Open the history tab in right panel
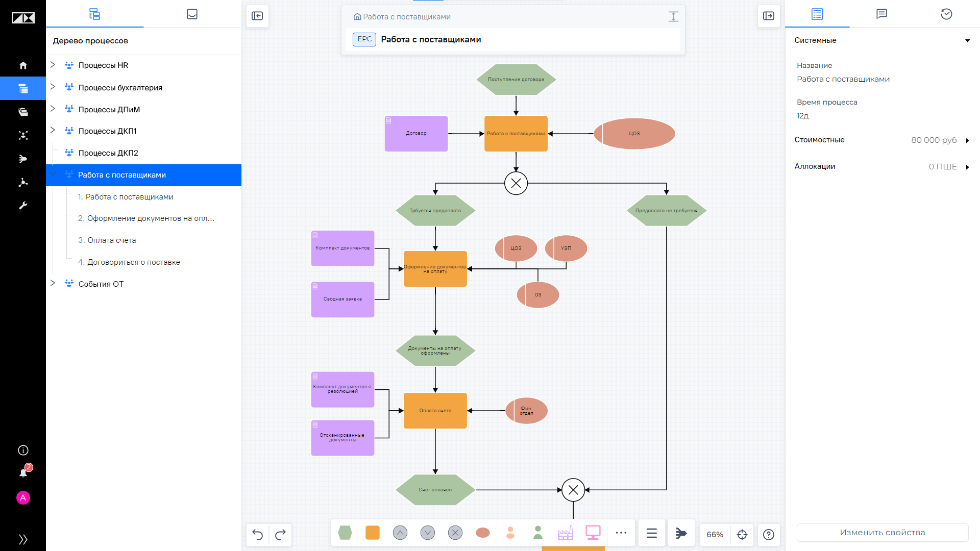This screenshot has width=980, height=551. tap(946, 14)
